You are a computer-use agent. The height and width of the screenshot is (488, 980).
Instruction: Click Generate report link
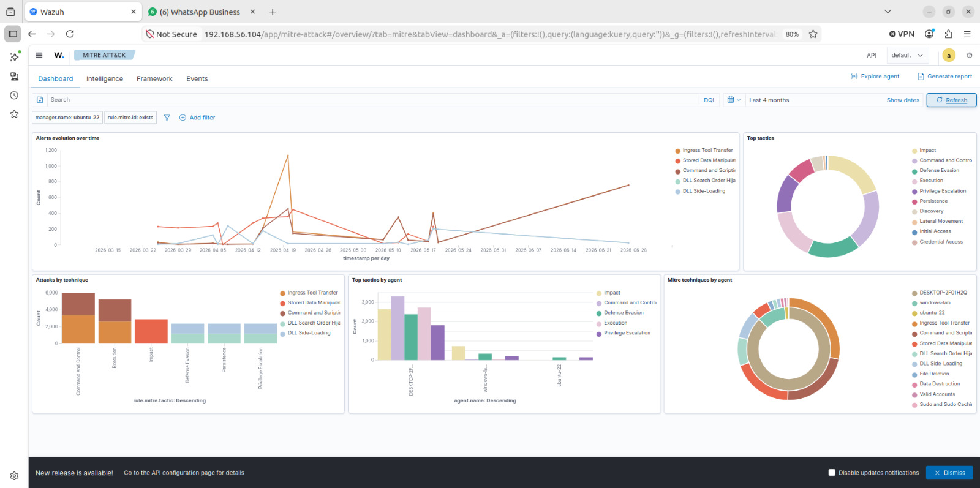pos(944,77)
